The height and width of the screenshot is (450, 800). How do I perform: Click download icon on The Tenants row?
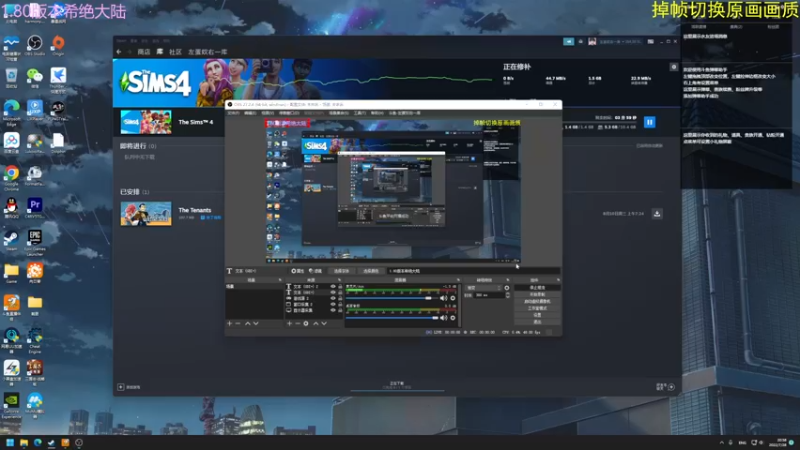pyautogui.click(x=657, y=214)
